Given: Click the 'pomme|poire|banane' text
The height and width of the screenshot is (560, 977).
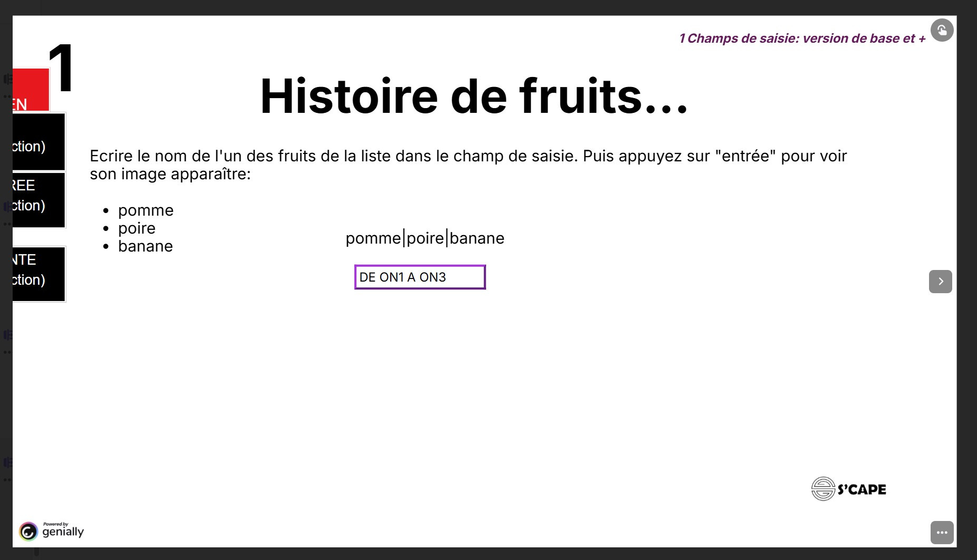Looking at the screenshot, I should (425, 238).
